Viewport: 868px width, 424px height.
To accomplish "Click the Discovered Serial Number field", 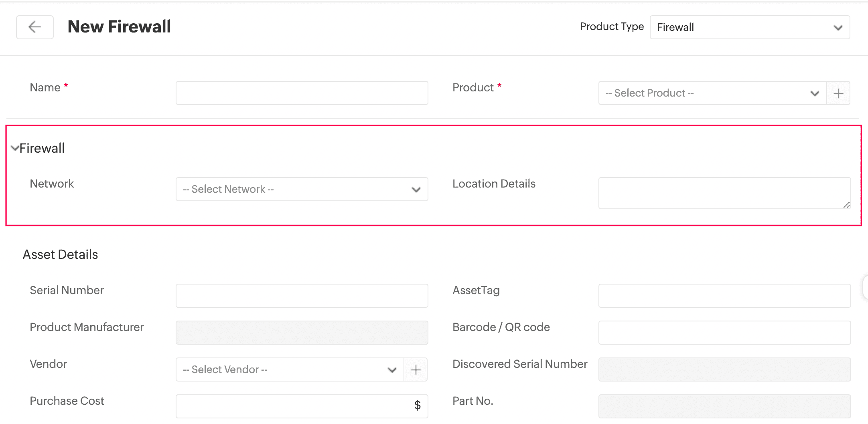I will [x=724, y=369].
